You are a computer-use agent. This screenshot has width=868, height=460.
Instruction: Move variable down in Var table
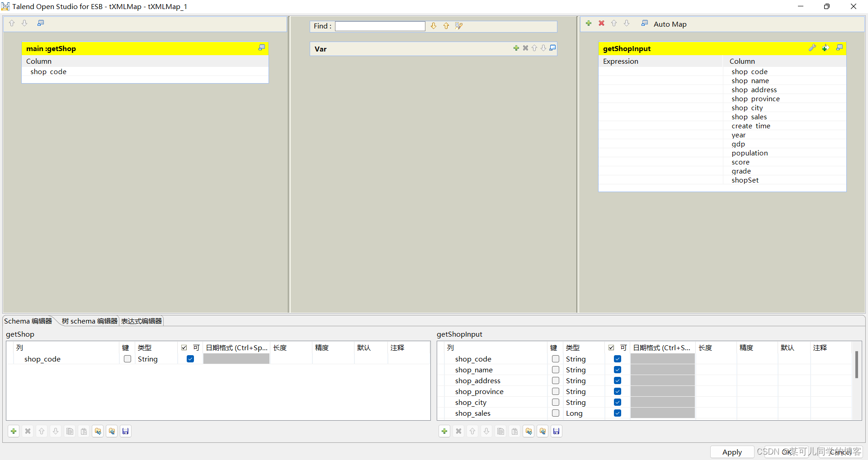point(543,48)
